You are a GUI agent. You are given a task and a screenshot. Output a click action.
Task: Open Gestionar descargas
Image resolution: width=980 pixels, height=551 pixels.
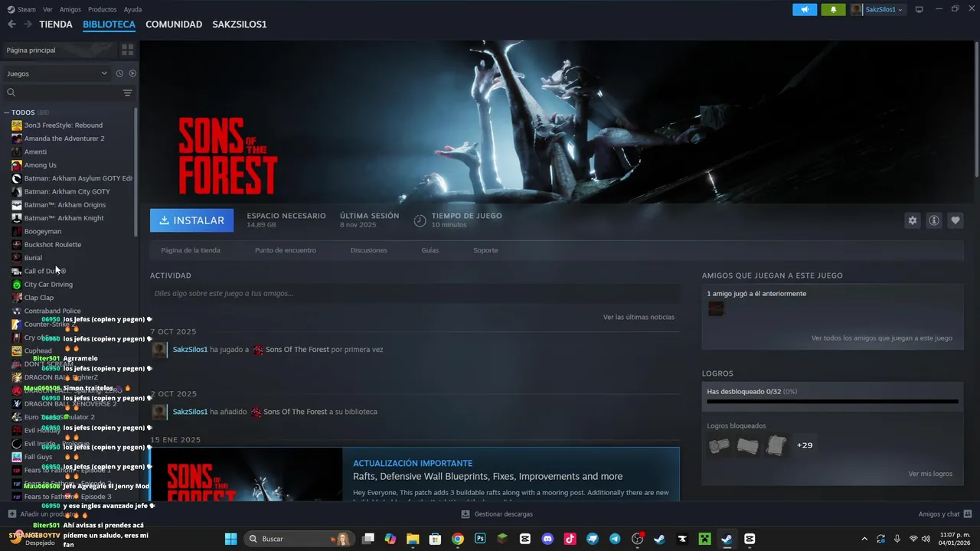(498, 514)
